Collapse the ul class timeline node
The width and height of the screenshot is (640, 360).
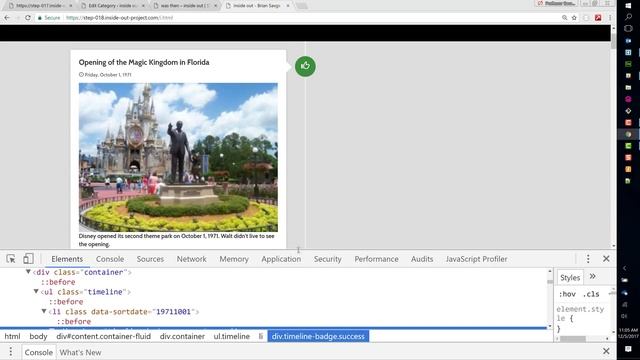(36, 291)
